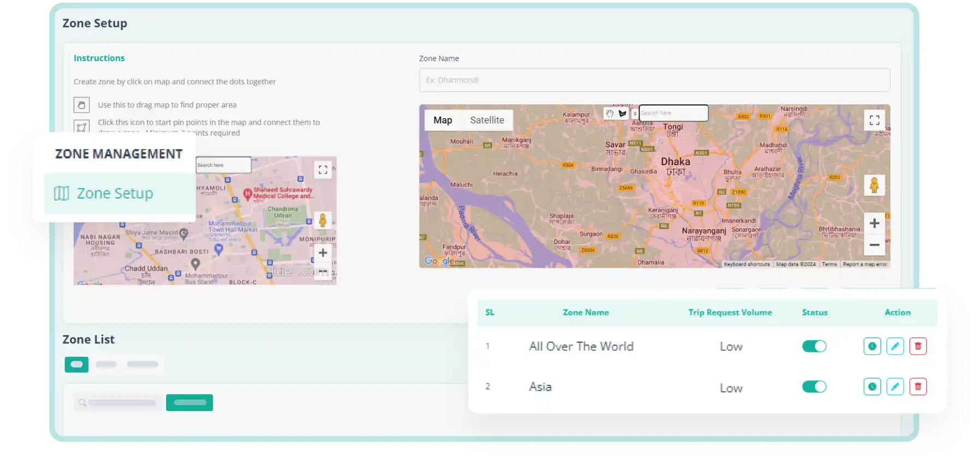Switch the map to Map view
Image resolution: width=980 pixels, height=463 pixels.
pos(442,120)
